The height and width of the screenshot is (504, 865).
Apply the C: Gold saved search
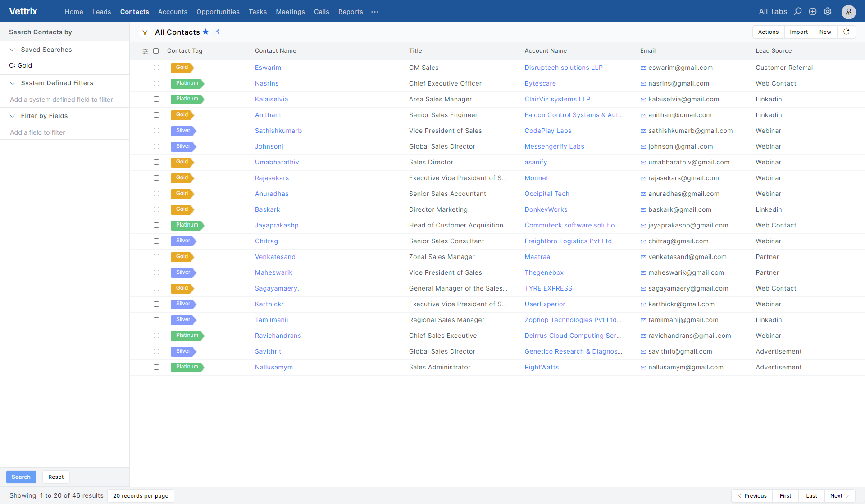[21, 65]
